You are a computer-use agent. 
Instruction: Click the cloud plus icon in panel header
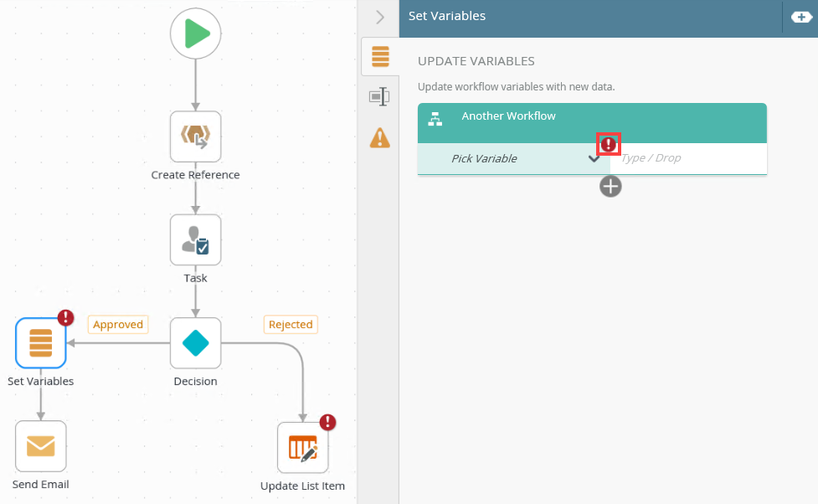point(801,18)
